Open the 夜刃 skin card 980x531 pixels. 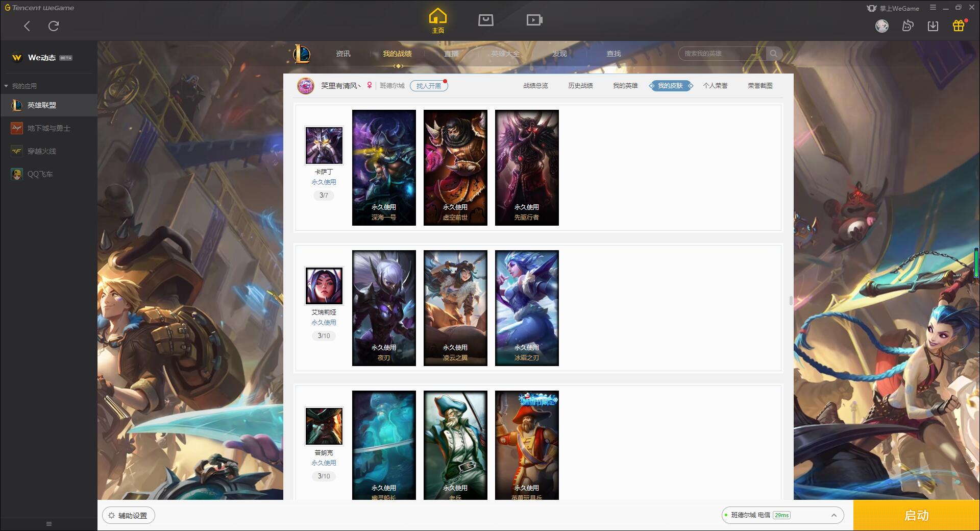(x=384, y=308)
